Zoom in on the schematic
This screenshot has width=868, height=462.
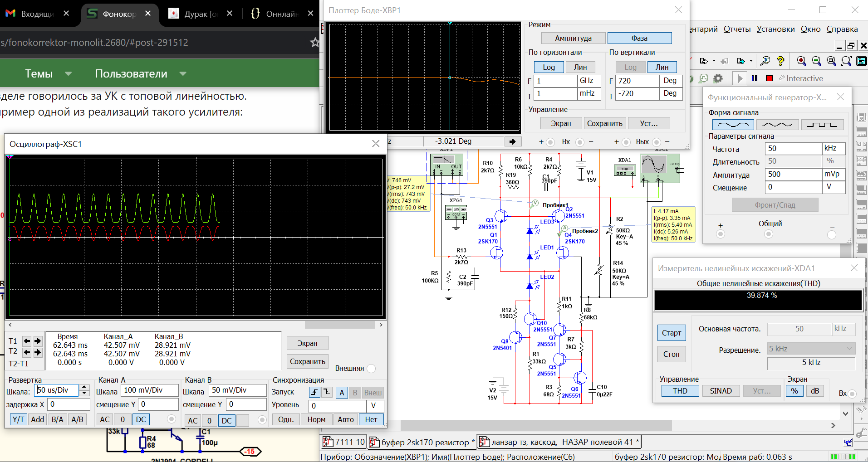(x=801, y=61)
